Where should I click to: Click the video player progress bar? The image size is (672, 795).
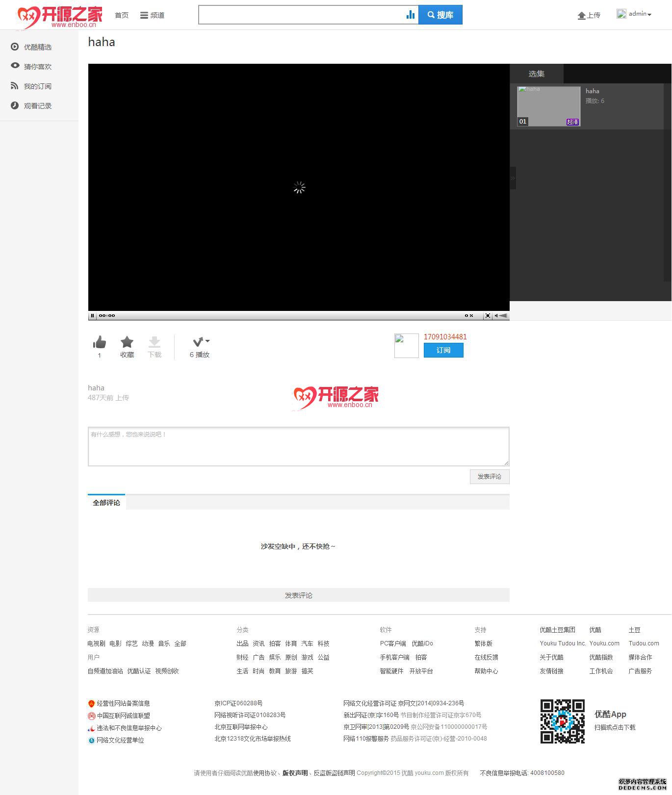[x=289, y=315]
